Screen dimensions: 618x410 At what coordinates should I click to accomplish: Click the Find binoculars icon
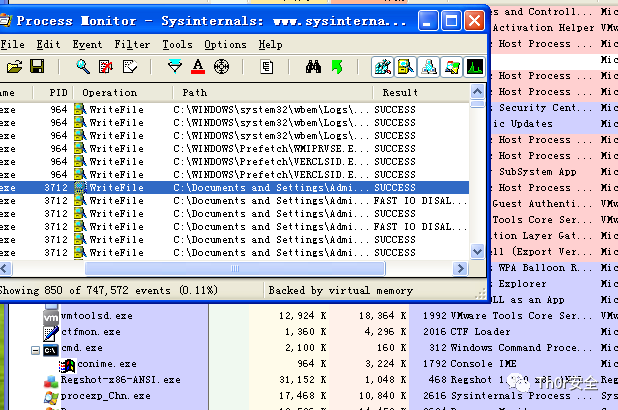313,67
